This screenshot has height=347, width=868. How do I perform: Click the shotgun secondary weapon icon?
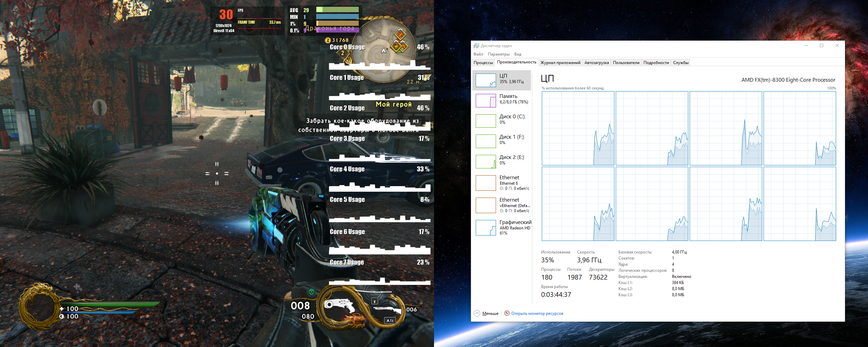388,310
